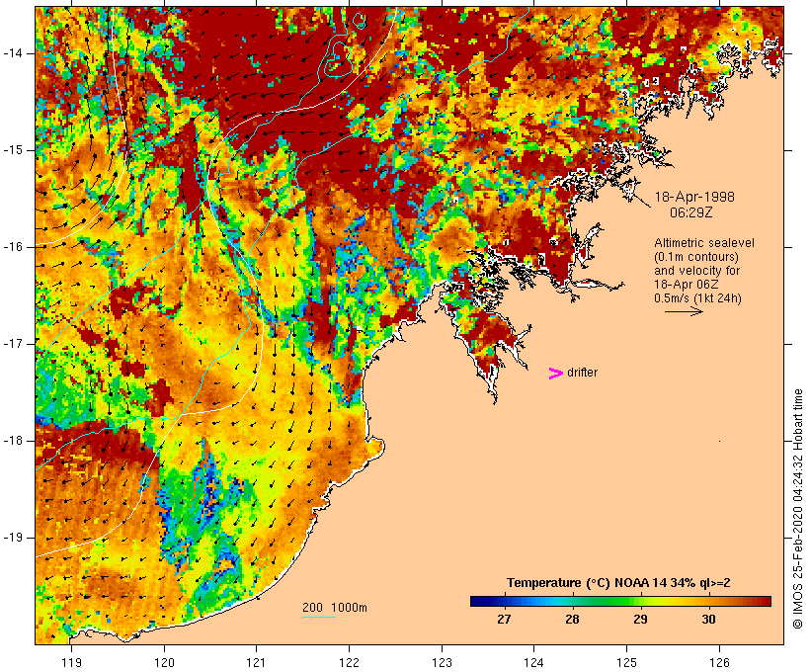Click the longitude axis label '121'
The width and height of the screenshot is (810, 672).
pos(256,662)
